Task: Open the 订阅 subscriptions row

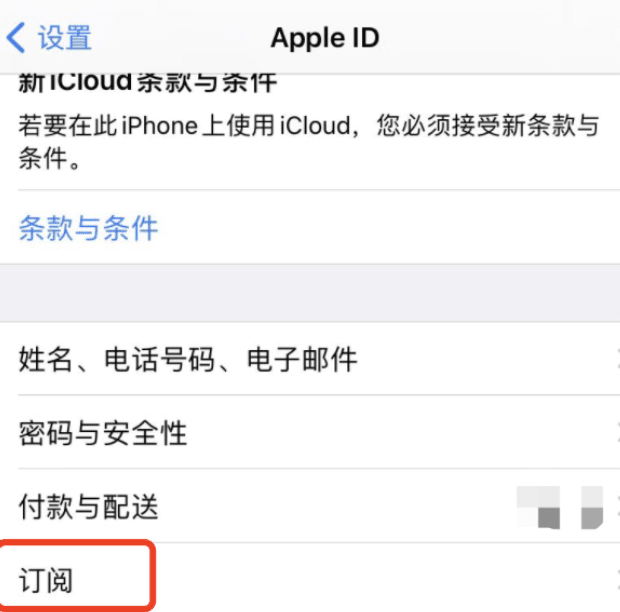Action: pyautogui.click(x=310, y=578)
